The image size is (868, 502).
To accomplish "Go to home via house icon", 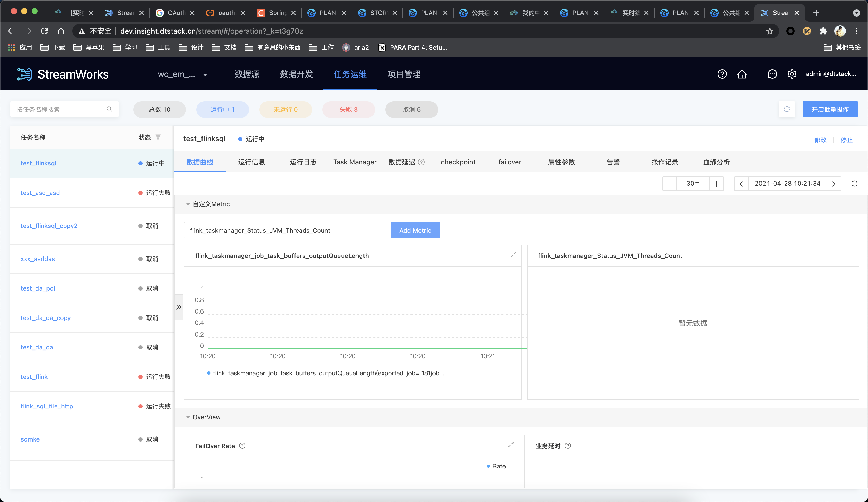I will coord(742,74).
